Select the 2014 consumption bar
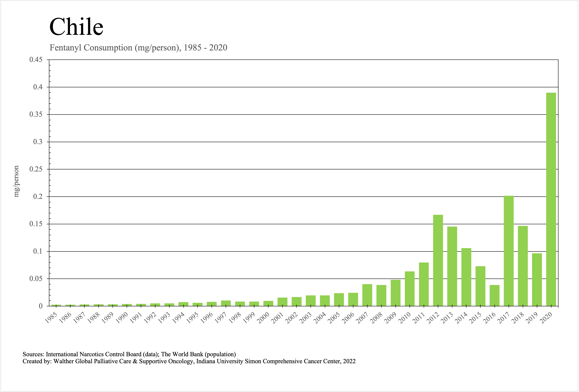This screenshot has width=579, height=392. [x=466, y=277]
